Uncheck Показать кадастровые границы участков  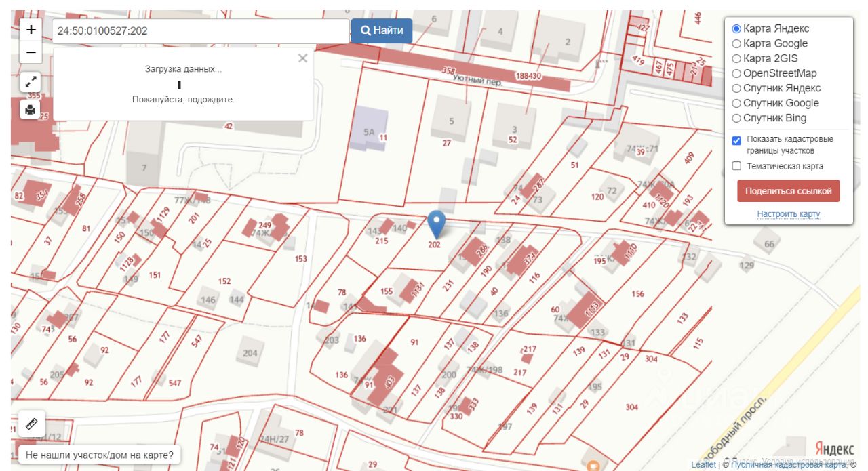[736, 140]
